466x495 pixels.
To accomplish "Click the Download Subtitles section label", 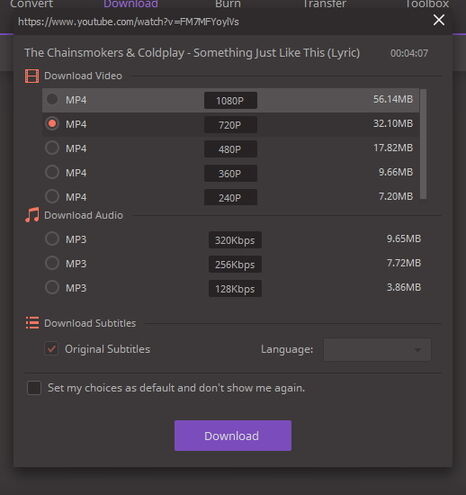I will [x=90, y=323].
